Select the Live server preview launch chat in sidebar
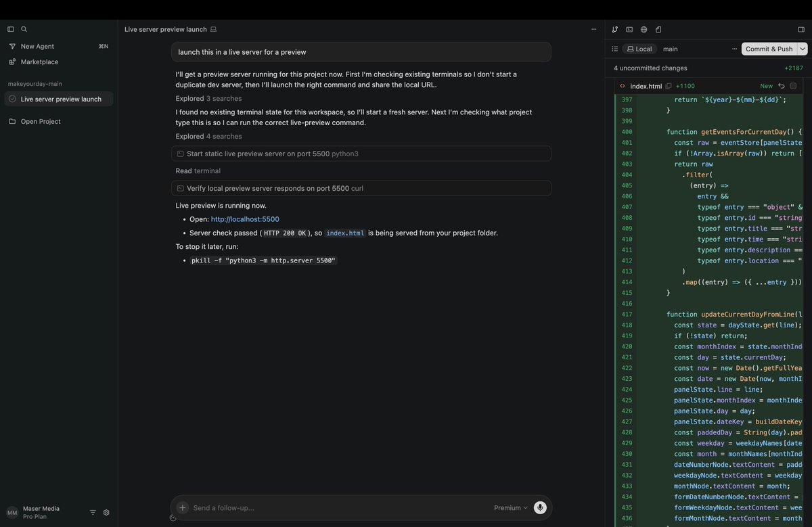 tap(59, 99)
